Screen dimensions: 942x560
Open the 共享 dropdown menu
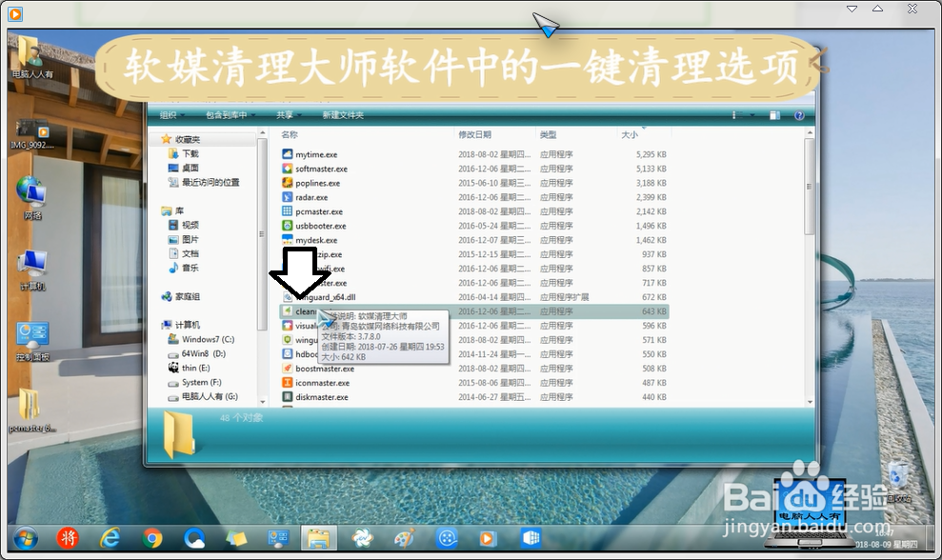pos(289,115)
